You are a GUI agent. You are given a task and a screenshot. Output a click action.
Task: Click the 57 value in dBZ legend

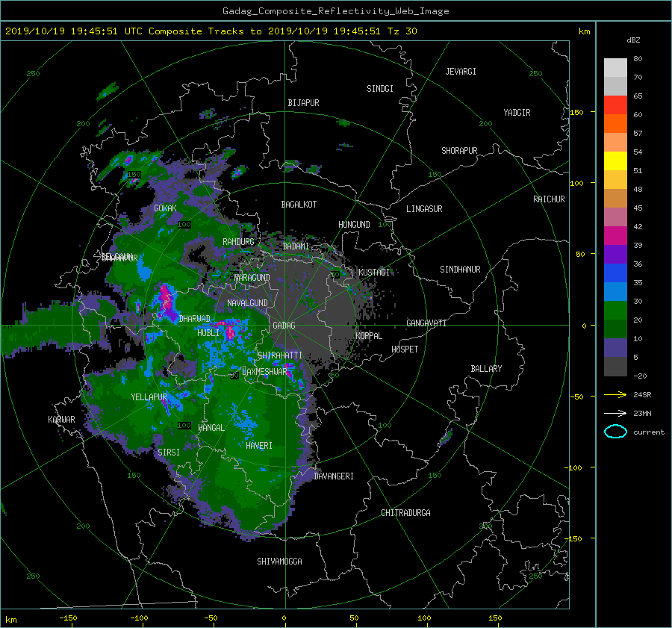[638, 134]
